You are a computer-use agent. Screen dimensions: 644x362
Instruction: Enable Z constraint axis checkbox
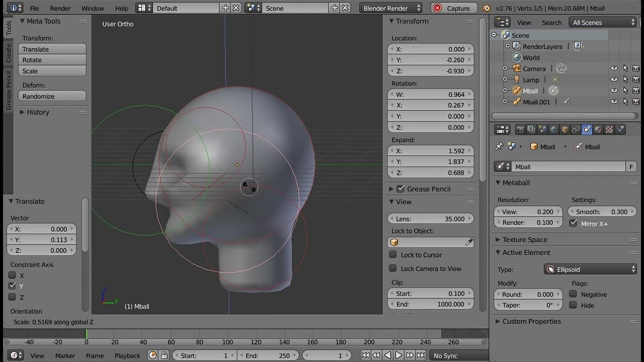click(12, 297)
